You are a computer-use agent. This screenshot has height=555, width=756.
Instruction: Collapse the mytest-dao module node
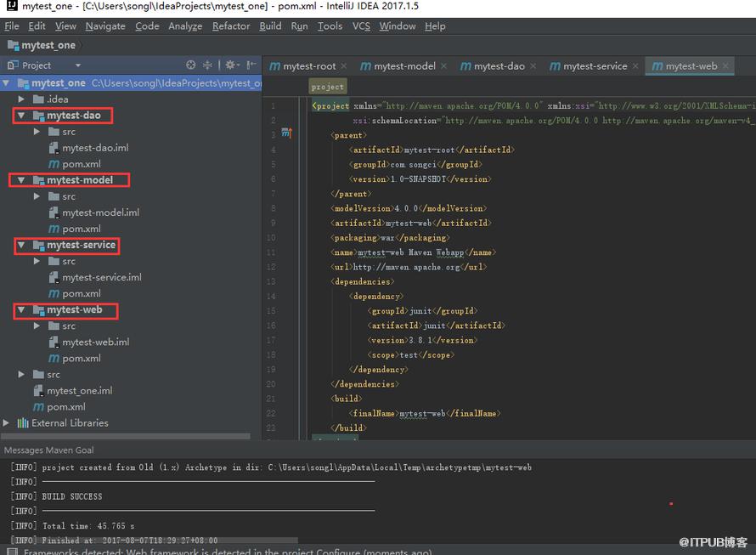point(21,116)
